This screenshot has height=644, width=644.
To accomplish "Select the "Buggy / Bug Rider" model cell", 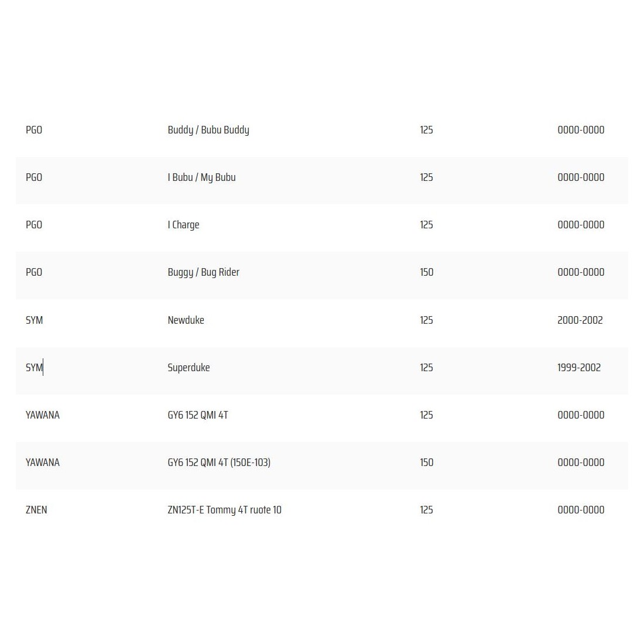I will (x=203, y=272).
